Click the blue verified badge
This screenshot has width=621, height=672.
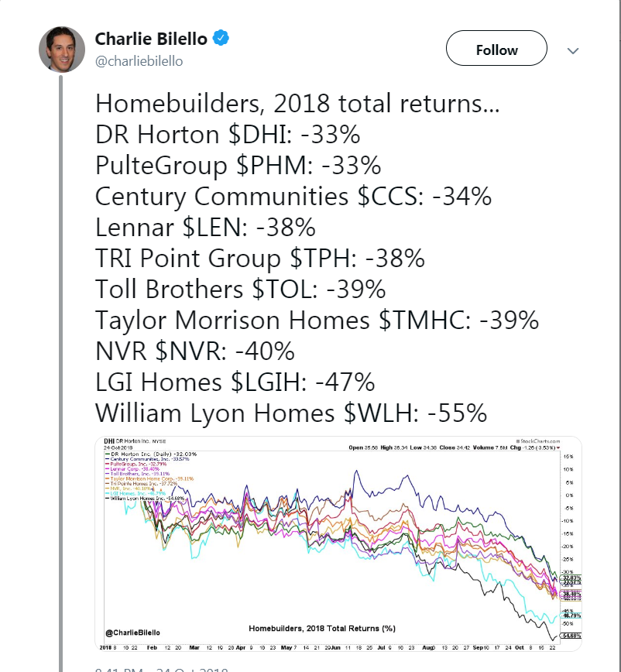tap(221, 39)
